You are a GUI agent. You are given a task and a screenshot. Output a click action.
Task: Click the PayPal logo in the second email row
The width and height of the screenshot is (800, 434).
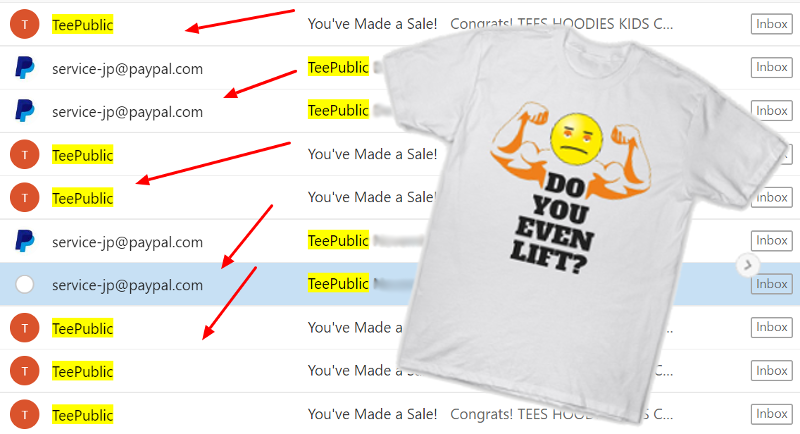24,68
